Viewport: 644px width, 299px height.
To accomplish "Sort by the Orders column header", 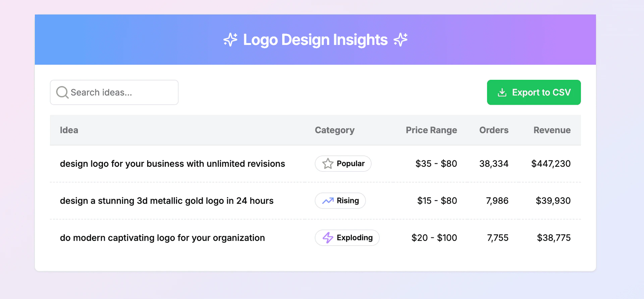I will click(493, 130).
